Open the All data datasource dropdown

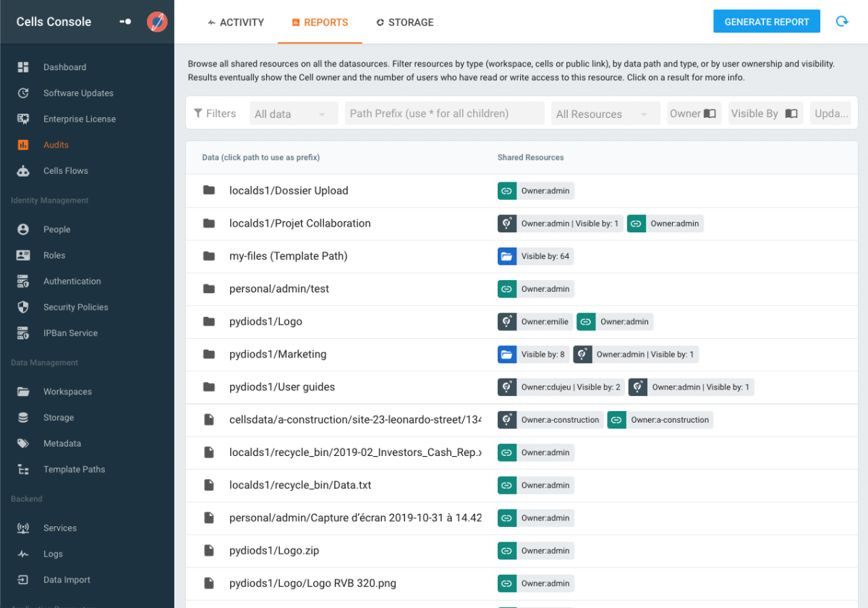(293, 113)
